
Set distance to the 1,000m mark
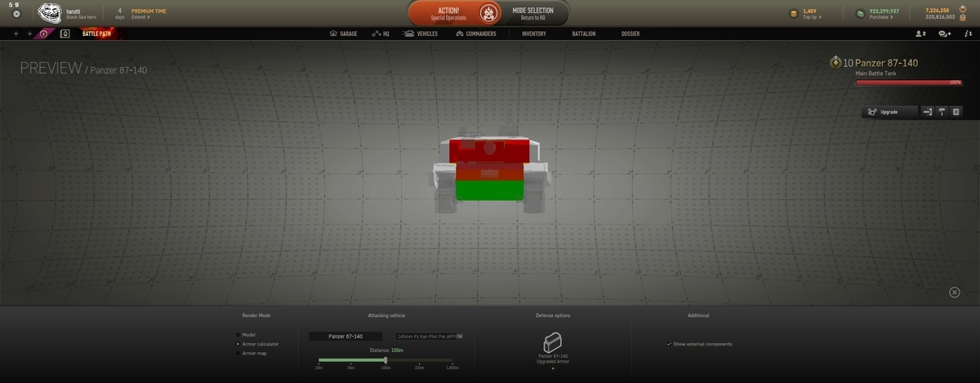(x=452, y=367)
